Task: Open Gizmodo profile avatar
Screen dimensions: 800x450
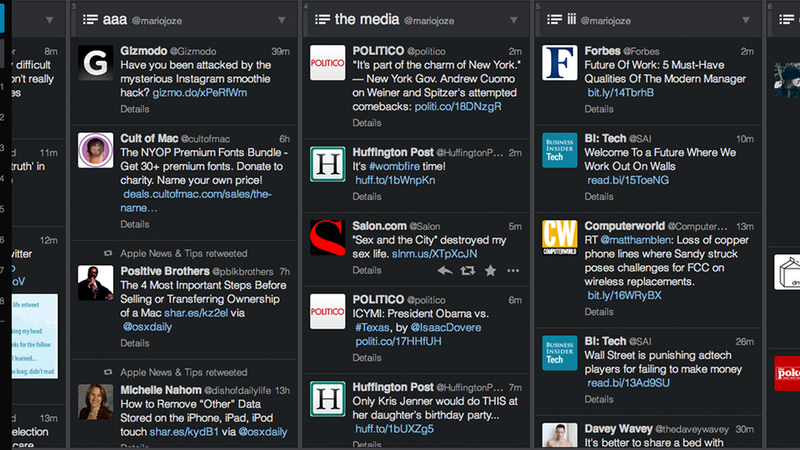Action: (x=95, y=63)
